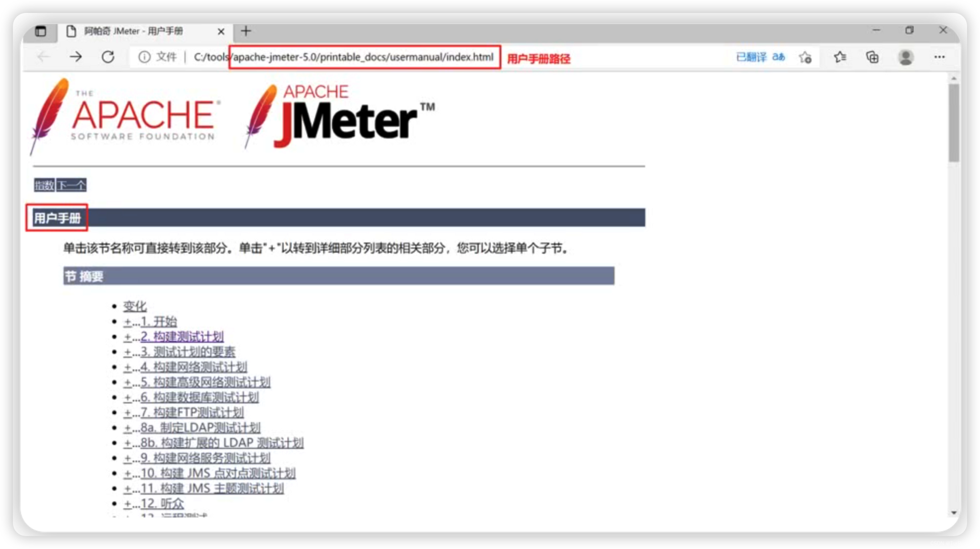This screenshot has width=980, height=549.
Task: Click the page info icon beside 文件
Action: [x=145, y=57]
